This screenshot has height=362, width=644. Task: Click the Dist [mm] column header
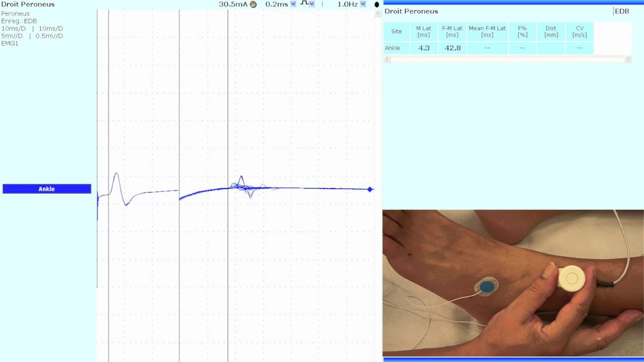[551, 32]
